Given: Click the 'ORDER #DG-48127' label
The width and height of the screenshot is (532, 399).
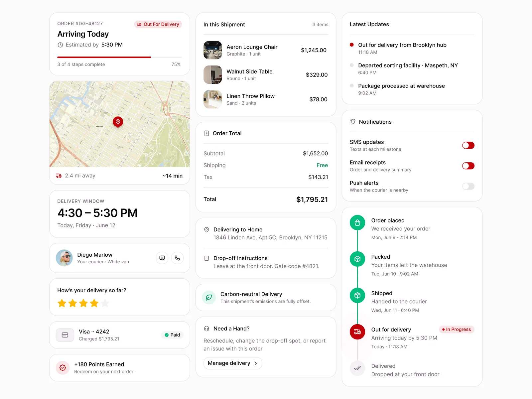Looking at the screenshot, I should (80, 24).
